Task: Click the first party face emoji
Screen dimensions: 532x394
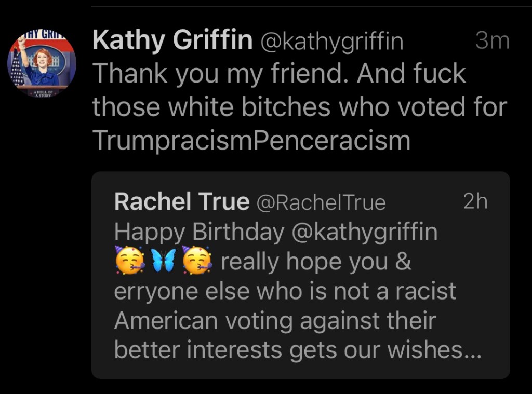Action: (x=128, y=261)
